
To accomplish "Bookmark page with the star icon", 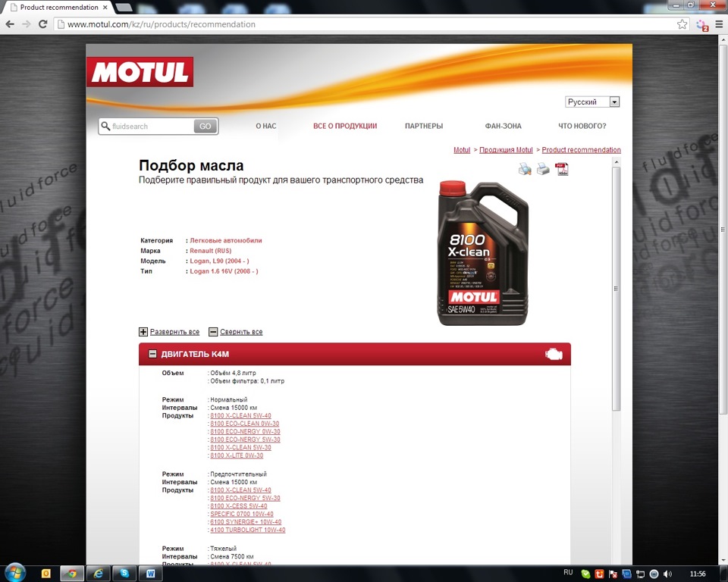I will click(682, 24).
